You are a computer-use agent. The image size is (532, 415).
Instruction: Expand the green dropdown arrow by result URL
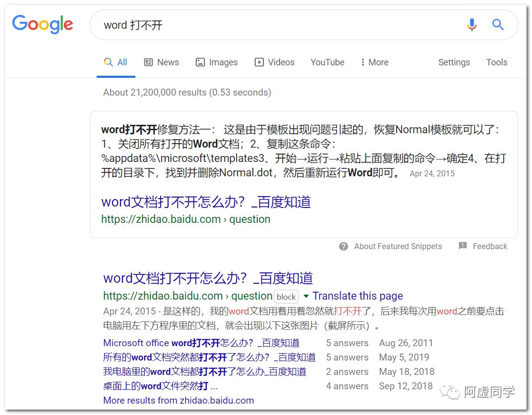pos(306,297)
